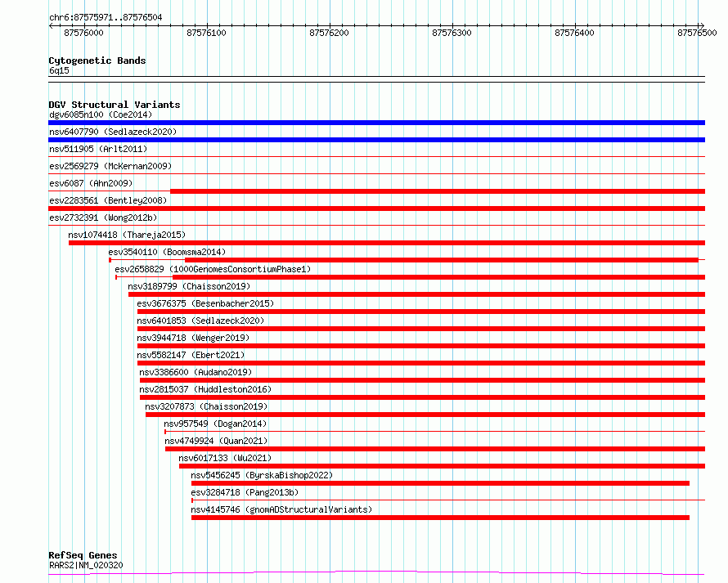Click nsv4749924 (Quan2021) label
The image size is (728, 583).
tap(216, 441)
